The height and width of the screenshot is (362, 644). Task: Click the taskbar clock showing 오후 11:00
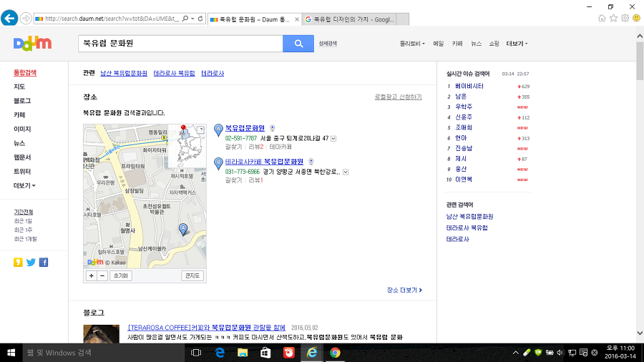click(620, 353)
